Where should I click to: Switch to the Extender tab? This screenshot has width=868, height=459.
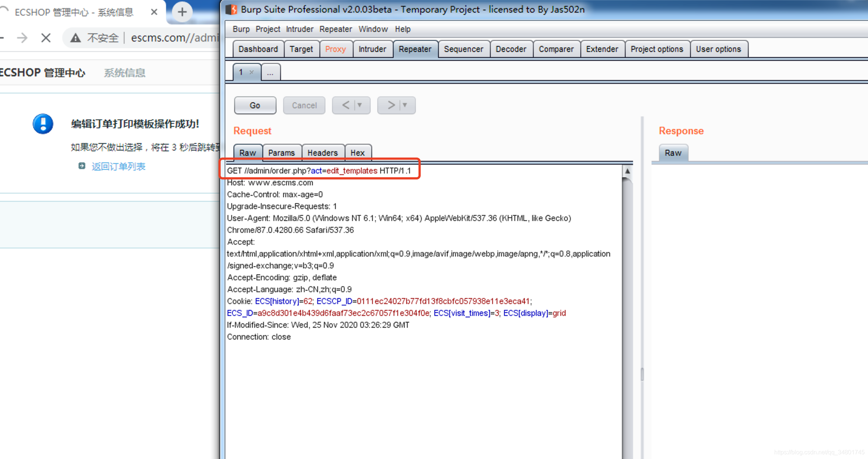[x=602, y=49]
